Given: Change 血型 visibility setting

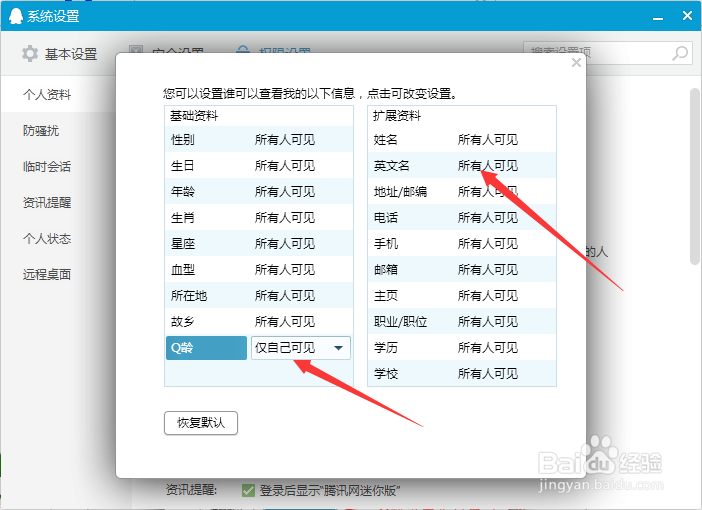Looking at the screenshot, I should (x=285, y=270).
